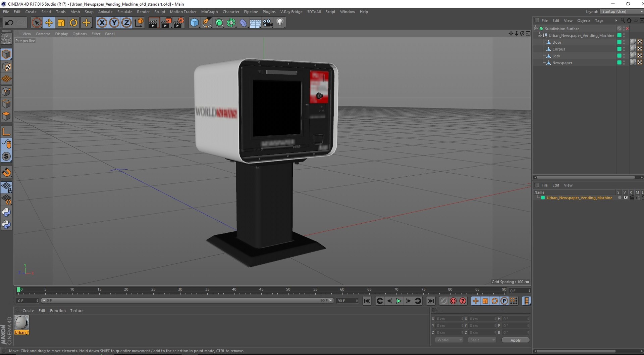
Task: Toggle Y axis lock
Action: [114, 23]
